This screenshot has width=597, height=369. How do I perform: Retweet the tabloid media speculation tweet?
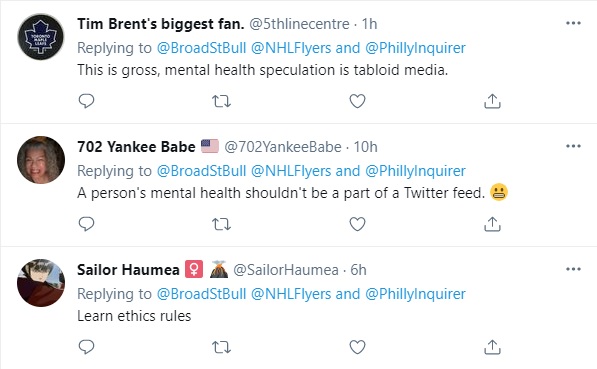(x=221, y=101)
